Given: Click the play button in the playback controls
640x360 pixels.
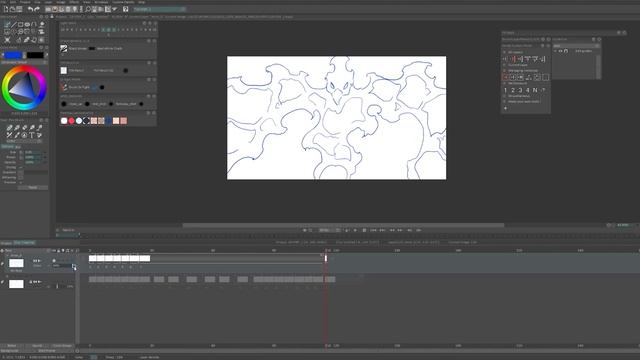Looking at the screenshot, I should 355,230.
